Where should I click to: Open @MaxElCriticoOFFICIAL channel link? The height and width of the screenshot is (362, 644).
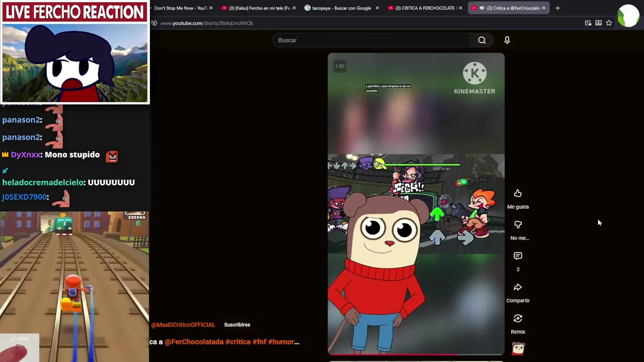tap(183, 325)
